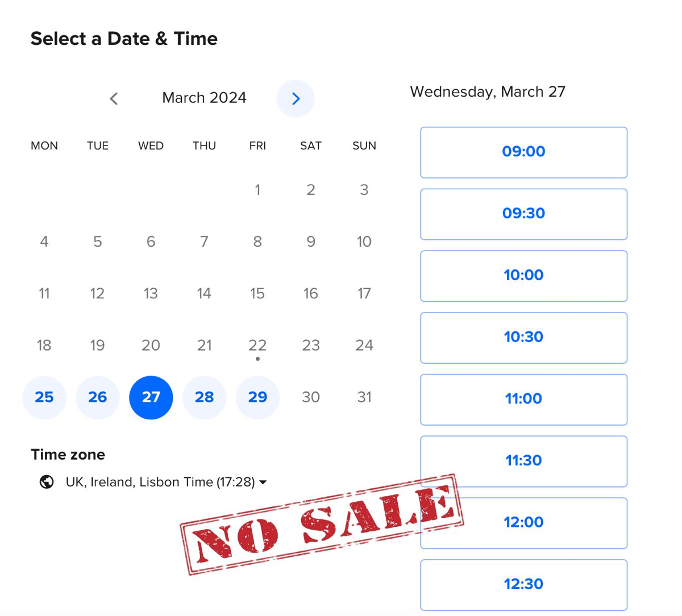Select the highlighted date March 27
Screen dimensions: 682x616
point(151,397)
